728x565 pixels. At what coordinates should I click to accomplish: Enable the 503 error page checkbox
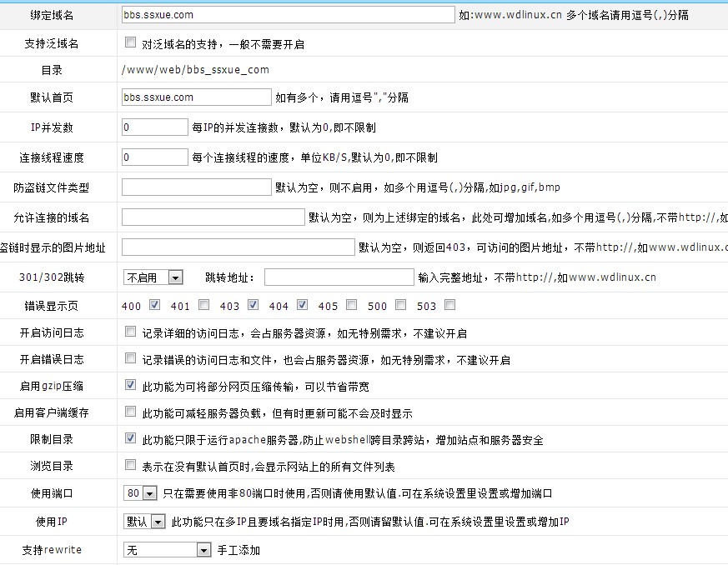point(450,305)
